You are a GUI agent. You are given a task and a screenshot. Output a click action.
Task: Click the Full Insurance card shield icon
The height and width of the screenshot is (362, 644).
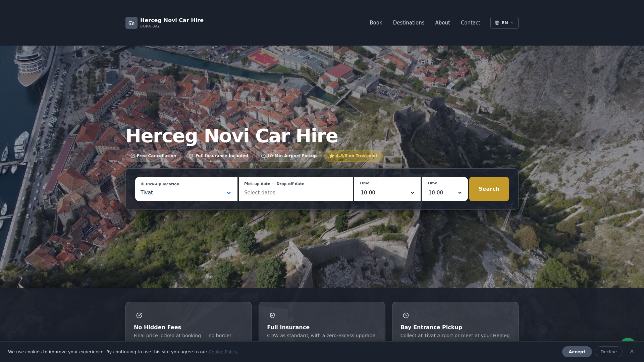pyautogui.click(x=272, y=315)
